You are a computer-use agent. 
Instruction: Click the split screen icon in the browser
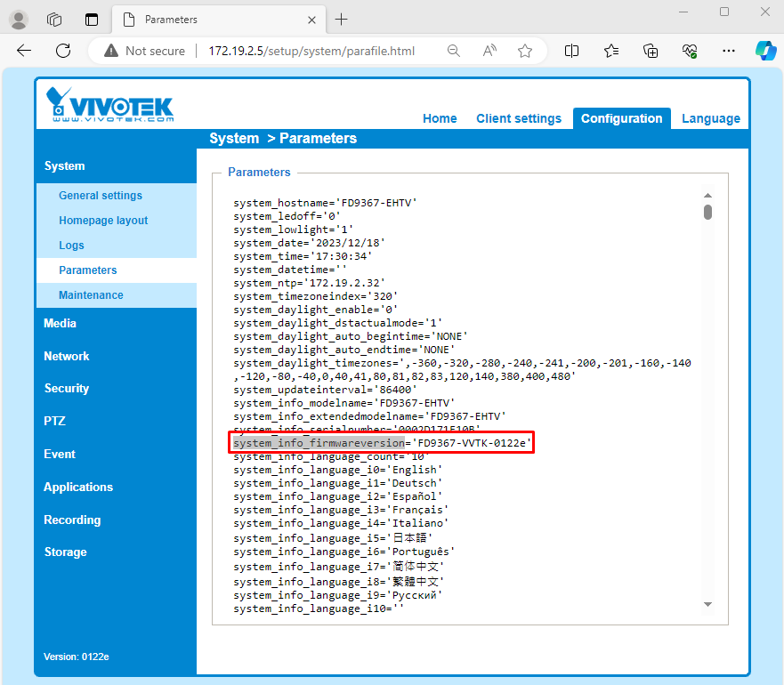tap(571, 51)
